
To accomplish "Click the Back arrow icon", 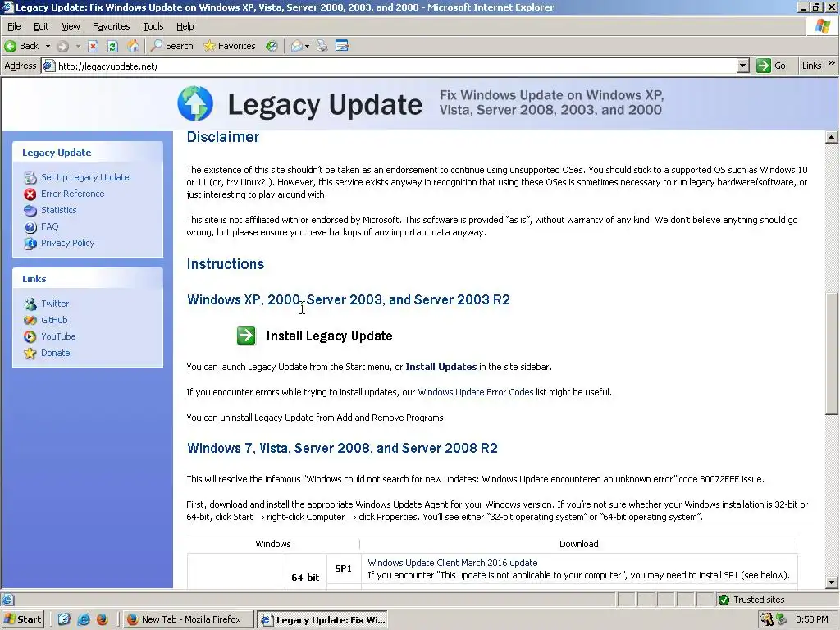I will click(x=10, y=46).
